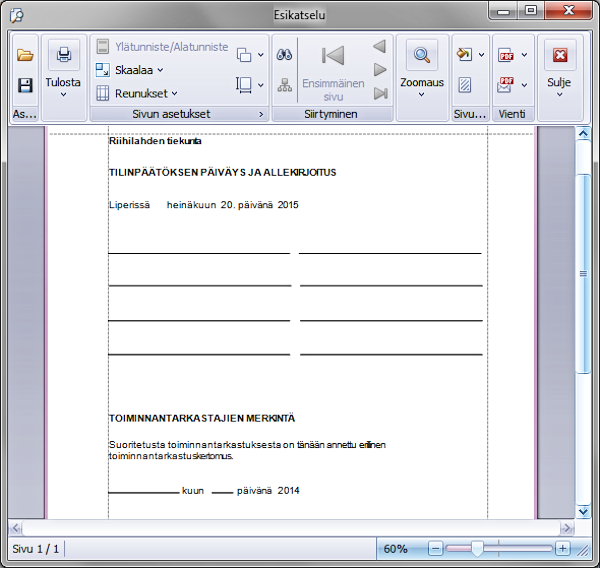Click the Zoomaus magnifier icon

tap(421, 55)
